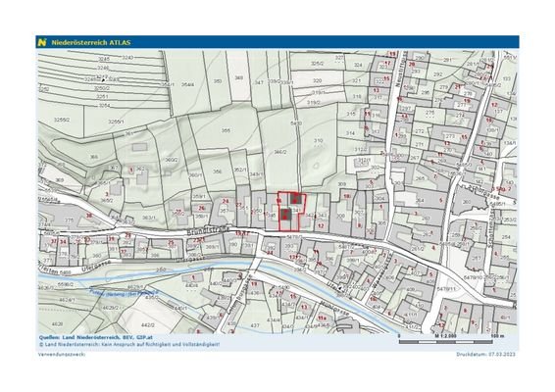Click the yellow N logo in header
The width and height of the screenshot is (555, 392).
(42, 42)
